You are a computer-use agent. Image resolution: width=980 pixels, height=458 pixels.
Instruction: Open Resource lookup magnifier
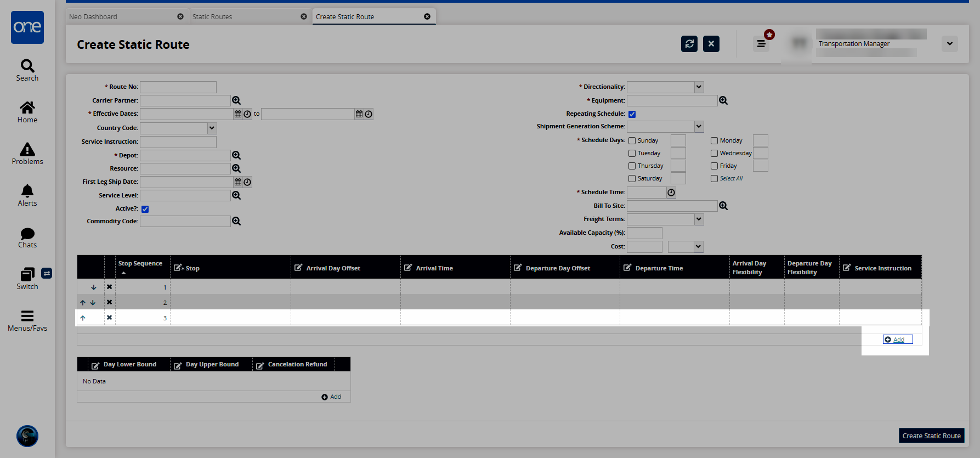tap(236, 168)
